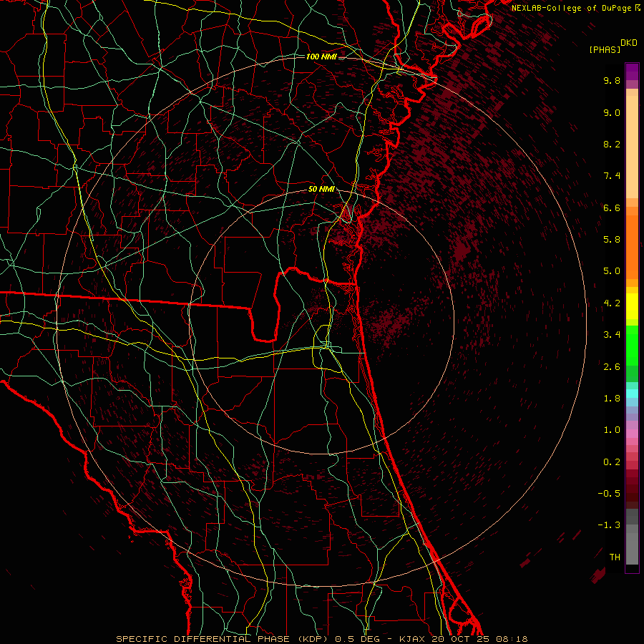Select the 6.6 value on color scale

[x=612, y=208]
